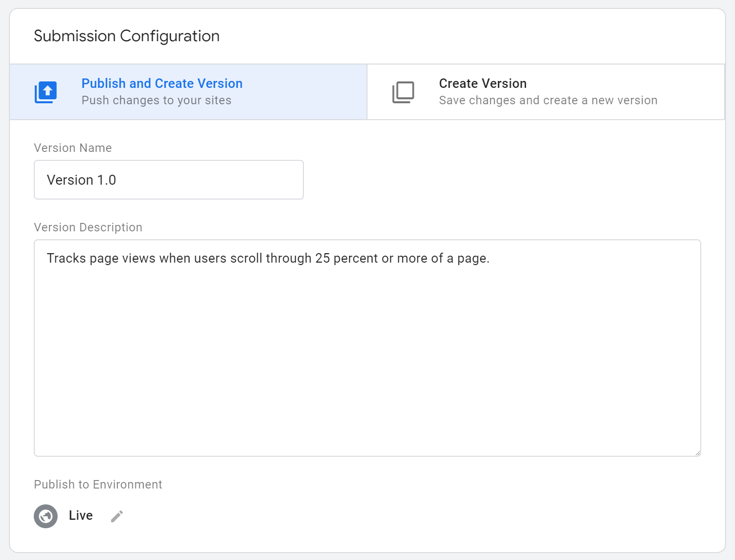Click the Live environment globe icon
The image size is (735, 560).
[46, 516]
